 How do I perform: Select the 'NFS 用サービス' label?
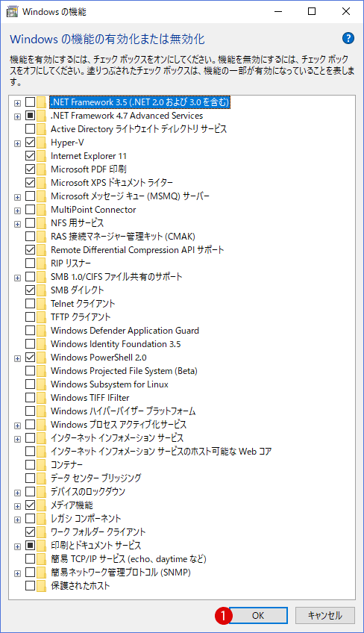(x=77, y=223)
